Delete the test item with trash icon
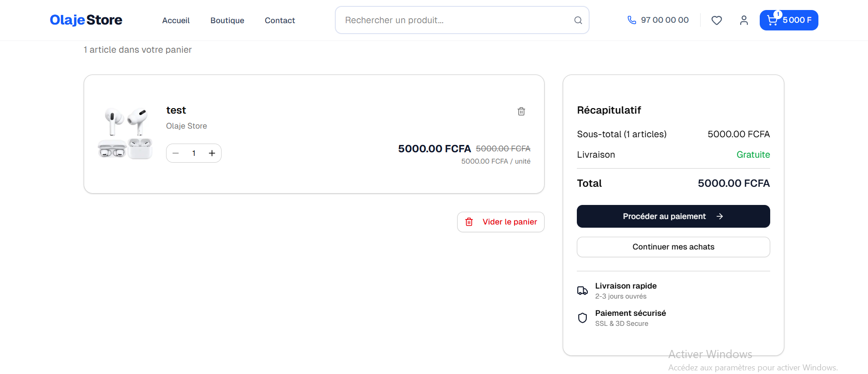The image size is (868, 374). (x=521, y=111)
